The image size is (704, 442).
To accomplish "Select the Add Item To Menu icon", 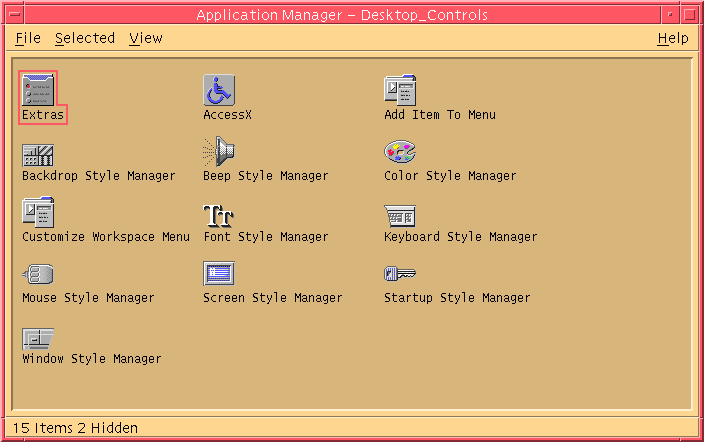I will point(400,90).
